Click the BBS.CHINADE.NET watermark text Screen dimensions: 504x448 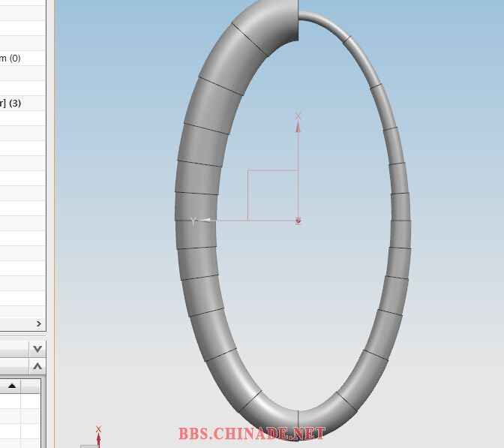[x=252, y=434]
